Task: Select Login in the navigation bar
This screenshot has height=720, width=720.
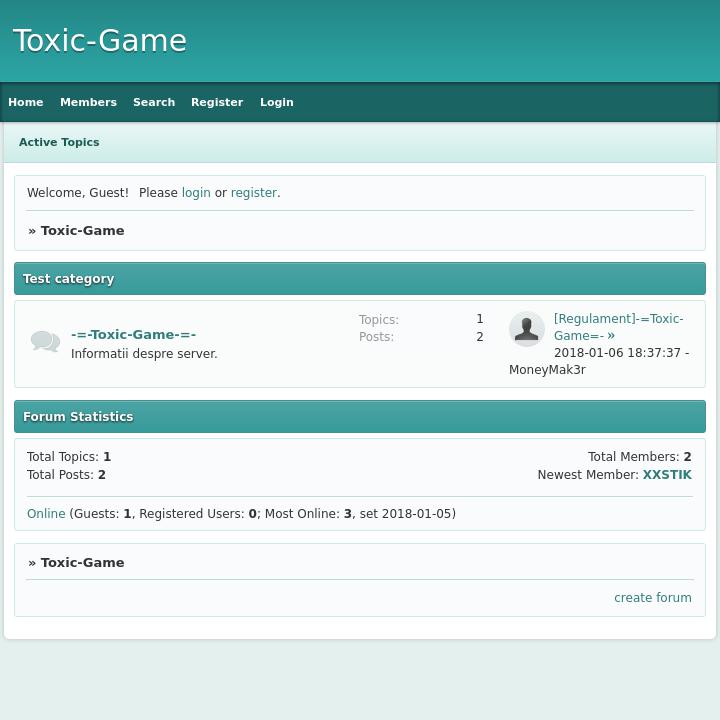Action: 277,102
